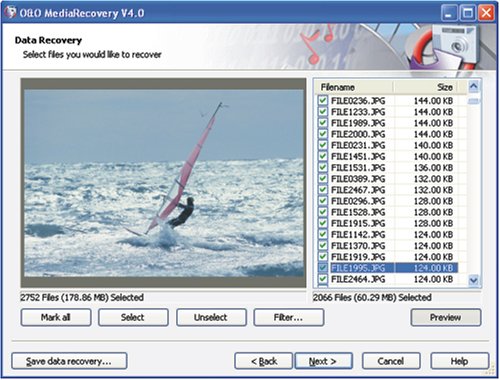Untick the FILE2467.JPG checkbox
The width and height of the screenshot is (500, 380).
322,190
